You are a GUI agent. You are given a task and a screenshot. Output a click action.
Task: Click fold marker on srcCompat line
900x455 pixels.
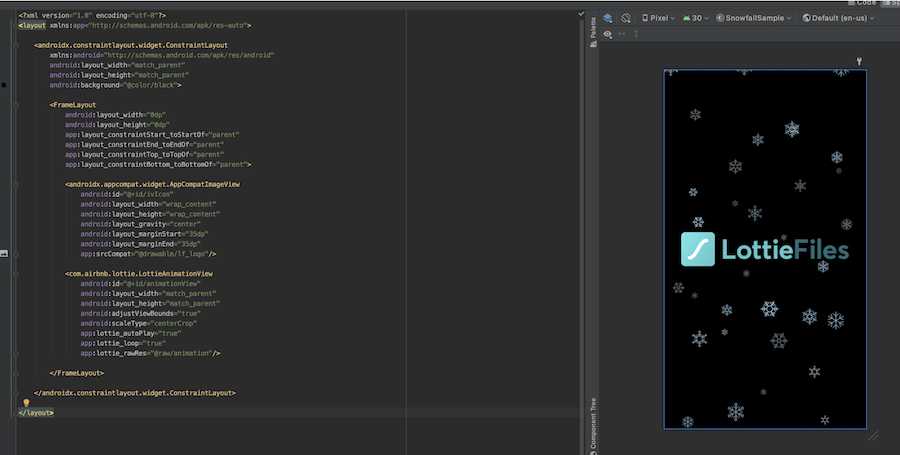(x=16, y=254)
